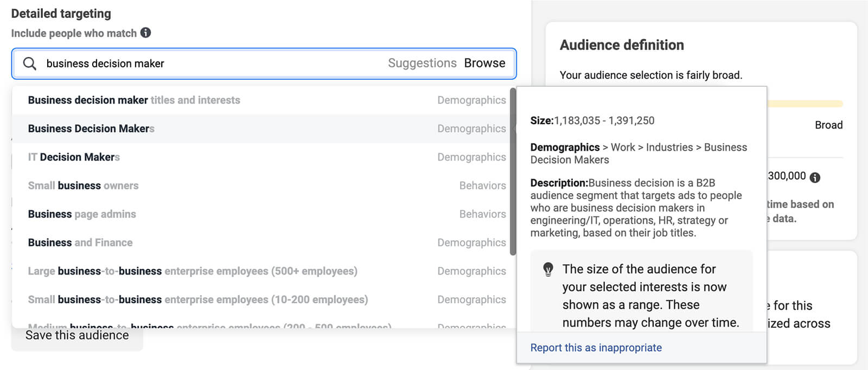Click Report this as inappropriate link
Image resolution: width=868 pixels, height=370 pixels.
(596, 348)
